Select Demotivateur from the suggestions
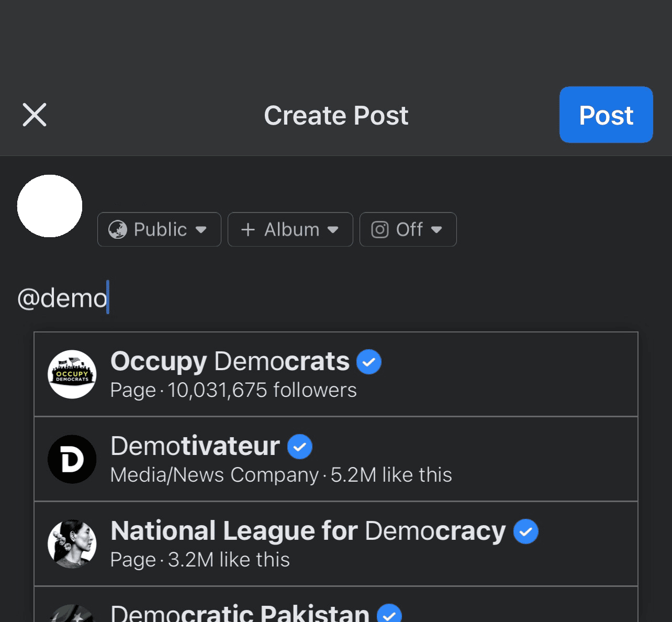 coord(335,459)
